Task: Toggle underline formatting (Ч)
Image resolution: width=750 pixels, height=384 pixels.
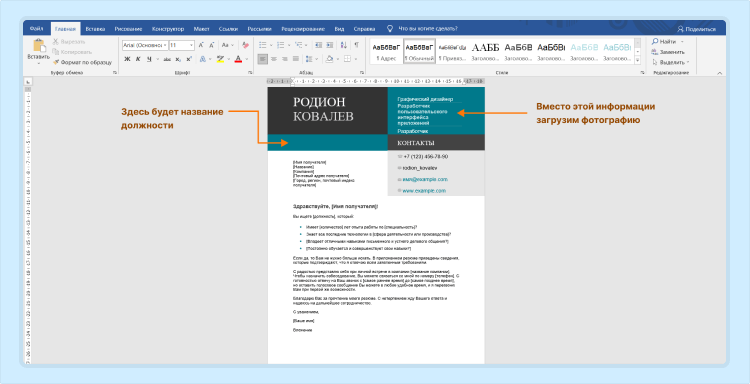Action: coord(149,59)
